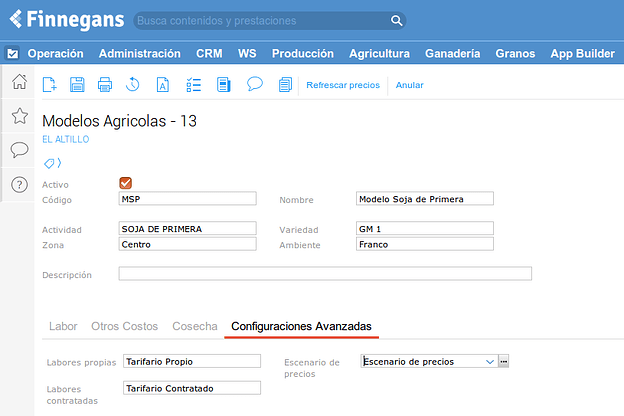Image resolution: width=624 pixels, height=416 pixels.
Task: Open the CRM menu
Action: coord(209,53)
